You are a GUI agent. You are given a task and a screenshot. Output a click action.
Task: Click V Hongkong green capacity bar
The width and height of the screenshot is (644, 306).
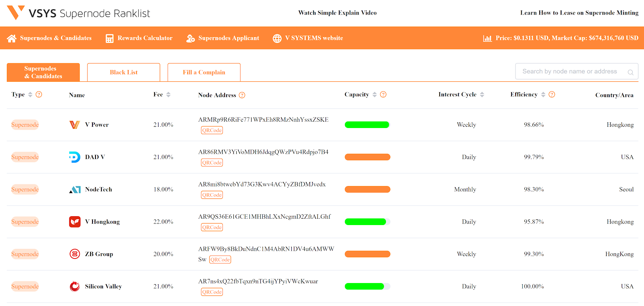pyautogui.click(x=367, y=222)
